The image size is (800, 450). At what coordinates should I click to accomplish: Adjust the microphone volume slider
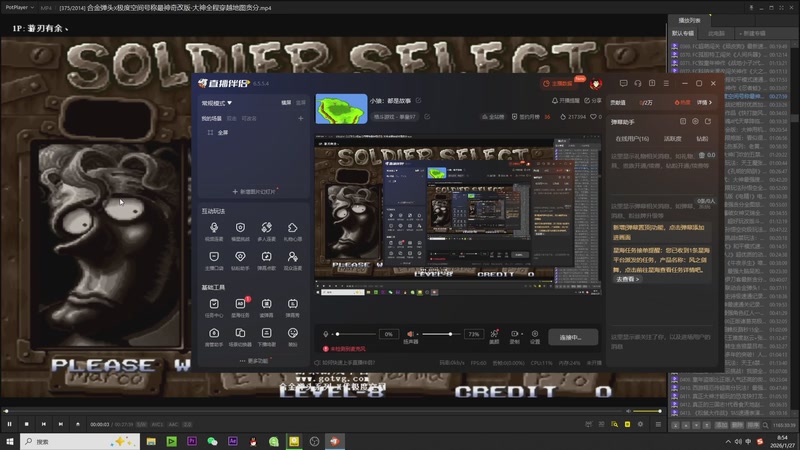click(357, 334)
